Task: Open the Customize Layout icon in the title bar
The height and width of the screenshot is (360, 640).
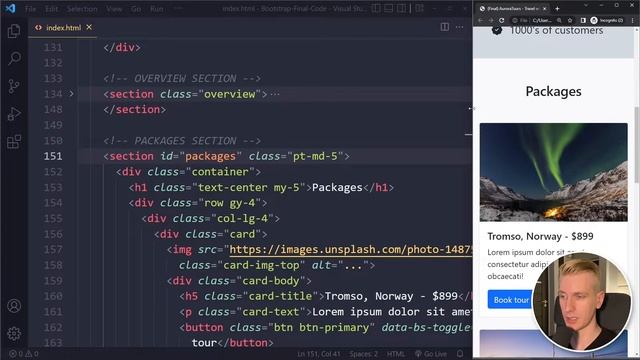Action: coord(419,8)
